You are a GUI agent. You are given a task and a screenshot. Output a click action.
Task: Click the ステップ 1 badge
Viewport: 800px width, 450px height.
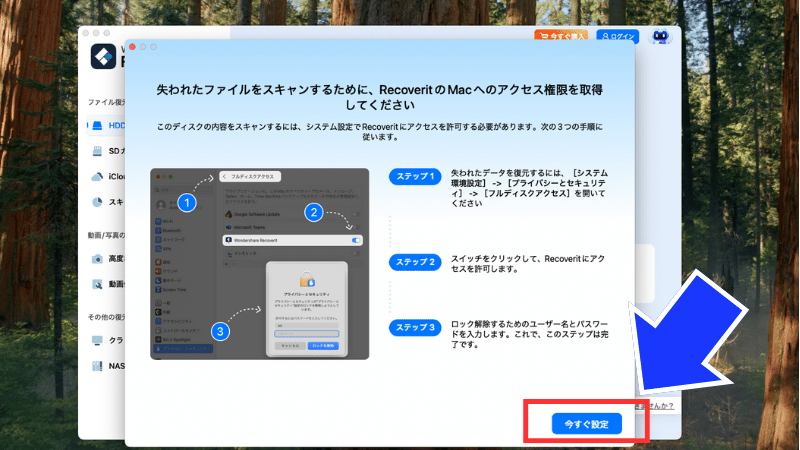point(415,177)
